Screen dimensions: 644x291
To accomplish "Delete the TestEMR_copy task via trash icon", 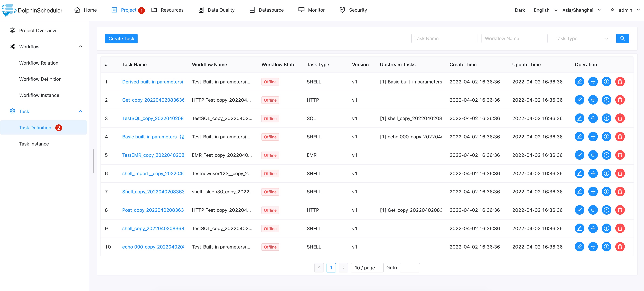I will pyautogui.click(x=620, y=155).
